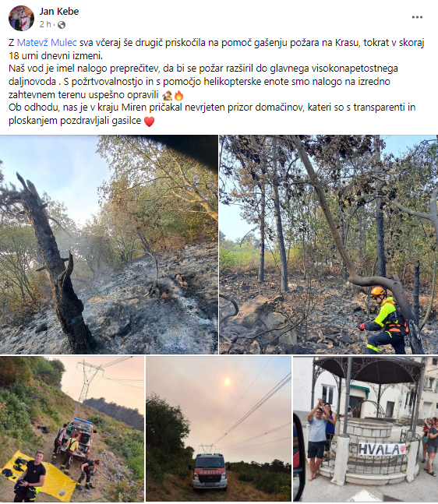Click the hazy sun above the power lines
Viewport: 438px width, 504px height.
pyautogui.click(x=227, y=382)
